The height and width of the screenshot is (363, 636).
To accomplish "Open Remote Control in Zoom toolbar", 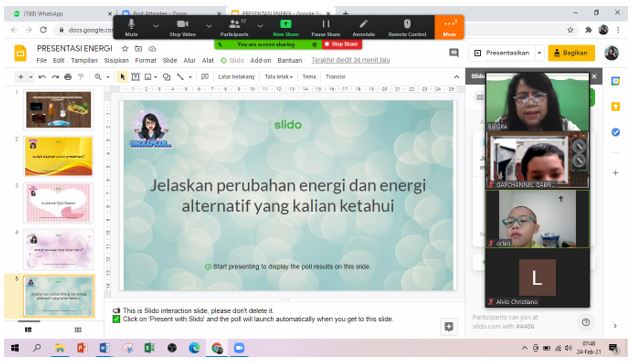I will click(407, 27).
